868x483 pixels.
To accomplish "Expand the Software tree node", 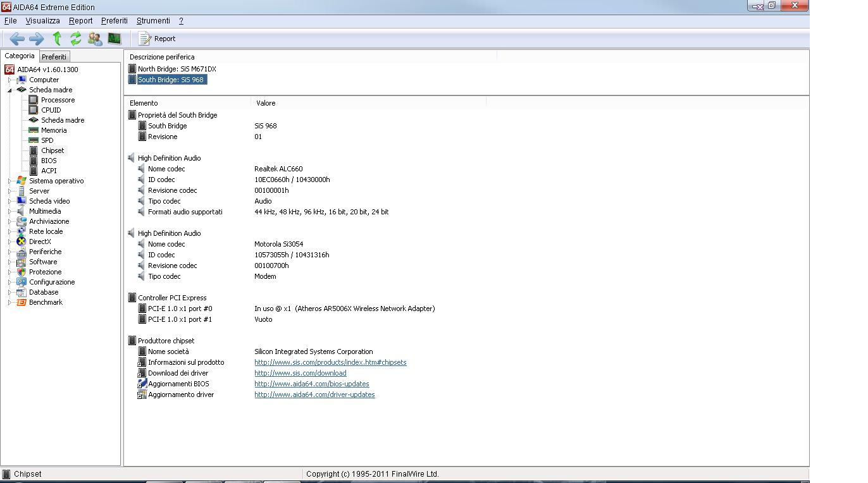I will click(x=10, y=262).
